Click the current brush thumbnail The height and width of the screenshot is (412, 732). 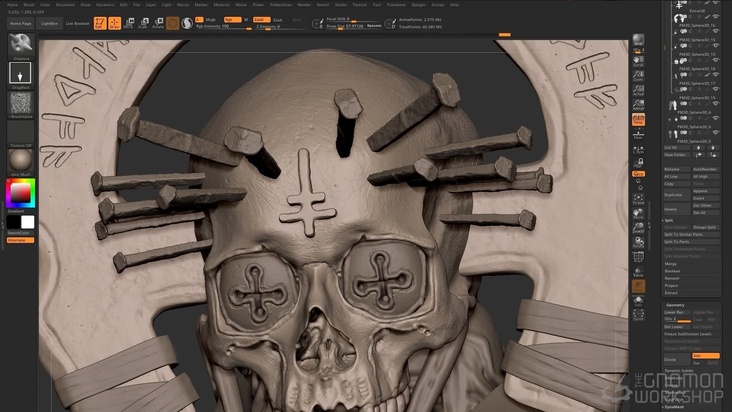coord(21,45)
